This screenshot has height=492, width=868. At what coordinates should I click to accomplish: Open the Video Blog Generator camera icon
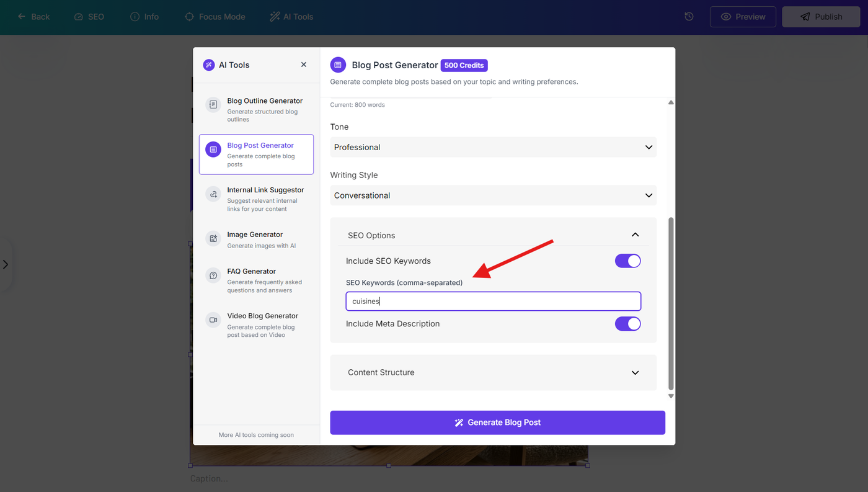[213, 320]
